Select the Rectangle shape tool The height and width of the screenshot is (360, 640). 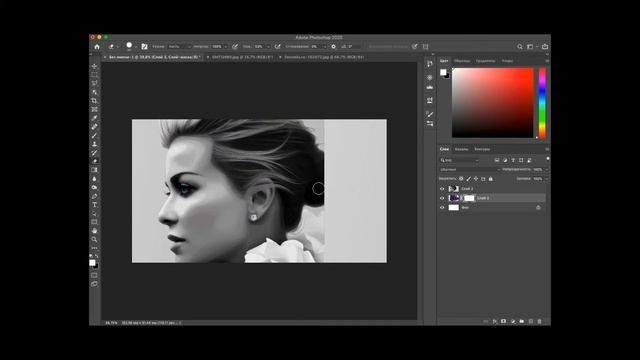click(x=94, y=222)
